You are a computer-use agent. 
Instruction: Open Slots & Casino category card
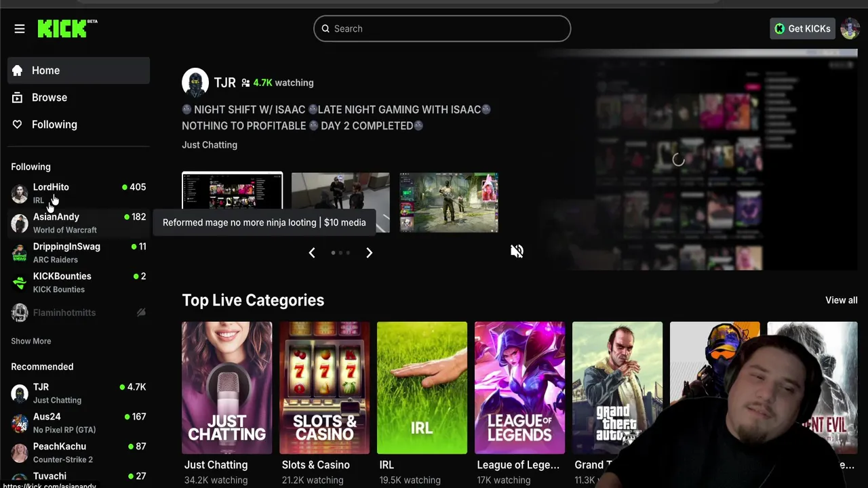point(324,388)
